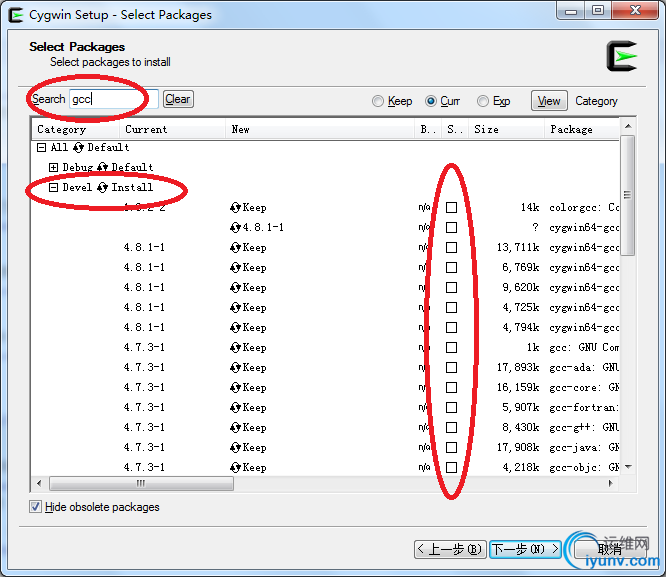
Task: Click the New column header
Action: 320,129
